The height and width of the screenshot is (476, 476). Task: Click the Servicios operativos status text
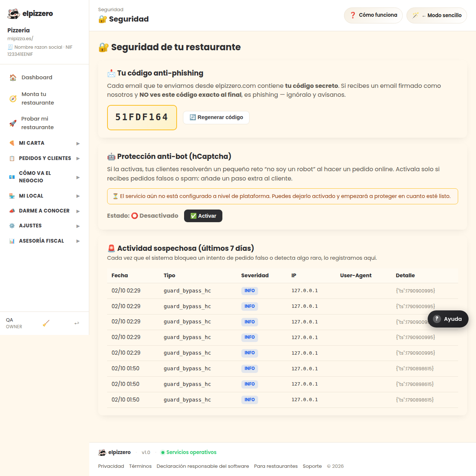click(191, 452)
